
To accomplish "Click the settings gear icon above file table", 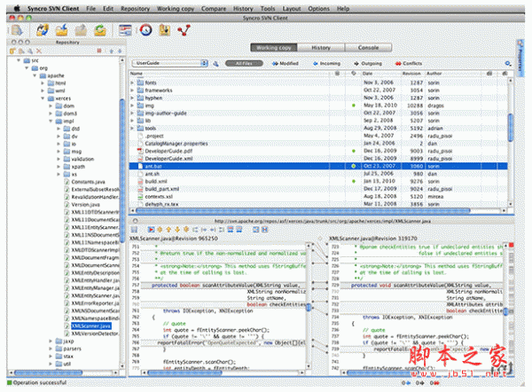I will (507, 64).
